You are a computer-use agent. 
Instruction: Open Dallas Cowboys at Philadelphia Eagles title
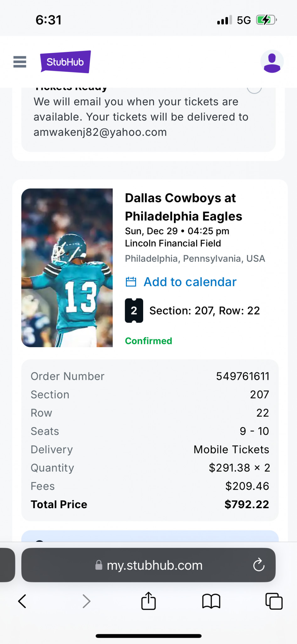[x=183, y=207]
